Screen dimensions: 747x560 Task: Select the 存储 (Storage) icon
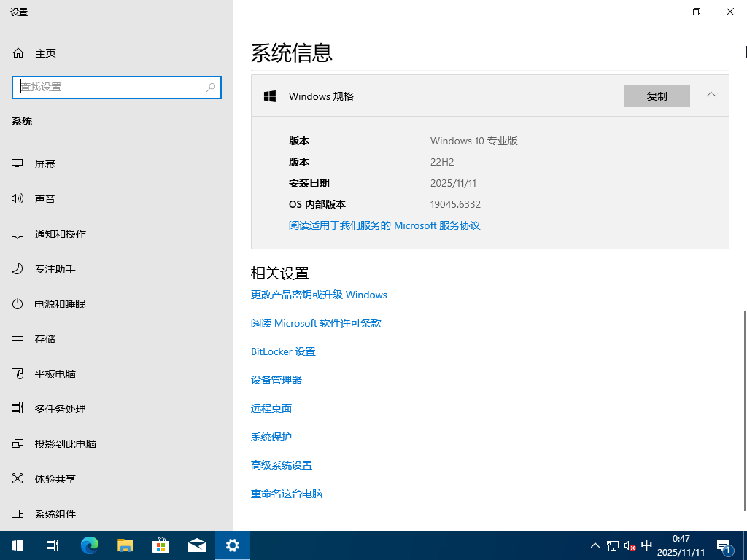point(45,338)
